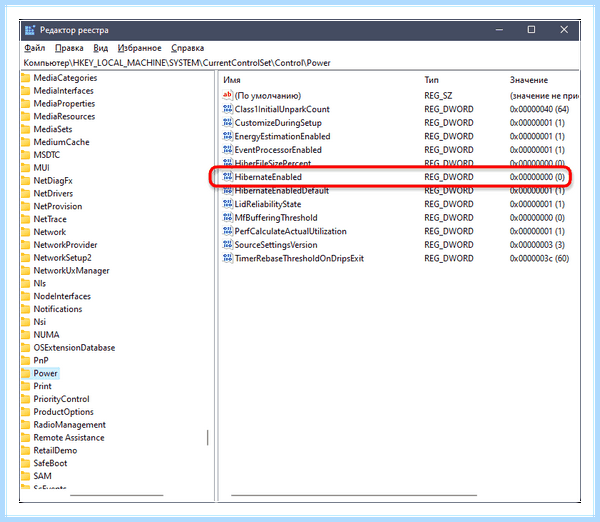Select the RadioManagement key
The width and height of the screenshot is (600, 522).
(x=70, y=425)
